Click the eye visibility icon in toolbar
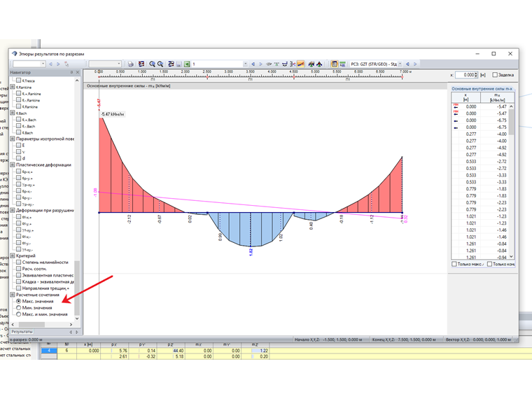 269,64
